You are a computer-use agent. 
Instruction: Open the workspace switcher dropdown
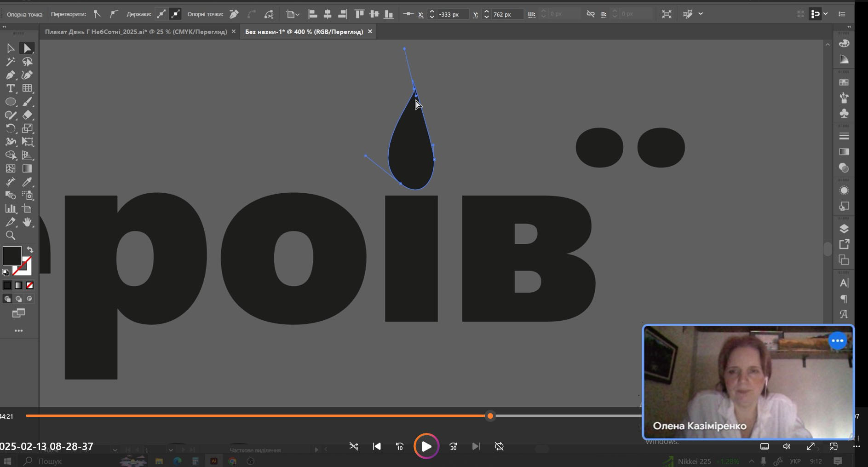[x=819, y=14]
